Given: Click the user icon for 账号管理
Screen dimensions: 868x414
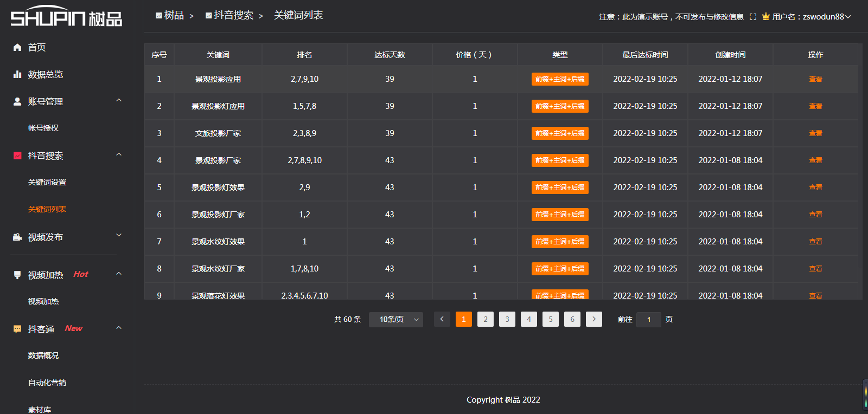Looking at the screenshot, I should [17, 101].
